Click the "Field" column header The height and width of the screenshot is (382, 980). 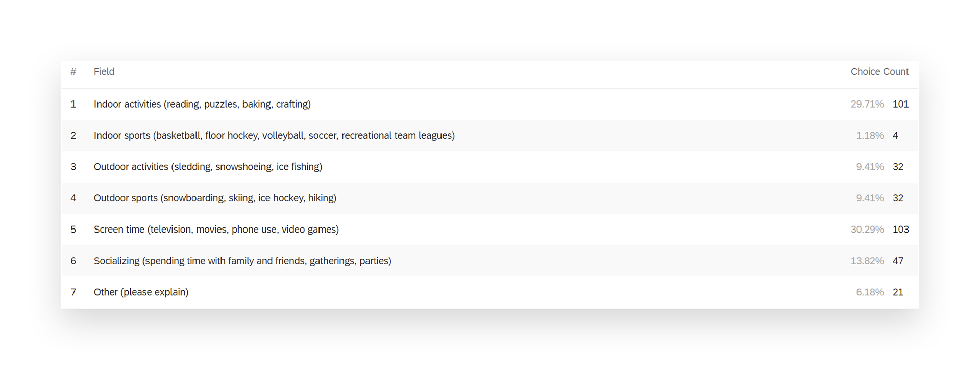pos(104,72)
